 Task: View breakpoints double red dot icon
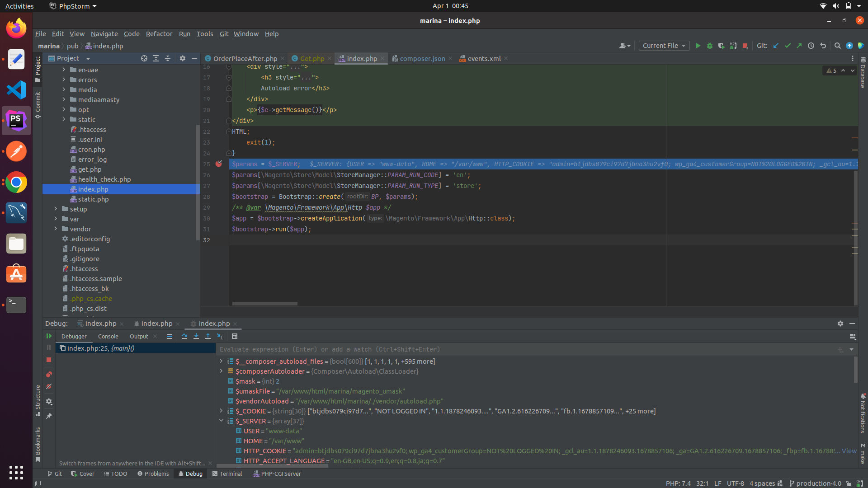point(49,375)
